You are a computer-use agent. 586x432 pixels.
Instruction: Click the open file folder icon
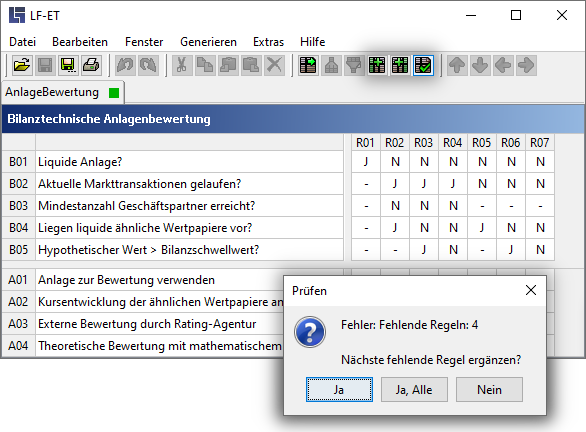tap(22, 65)
